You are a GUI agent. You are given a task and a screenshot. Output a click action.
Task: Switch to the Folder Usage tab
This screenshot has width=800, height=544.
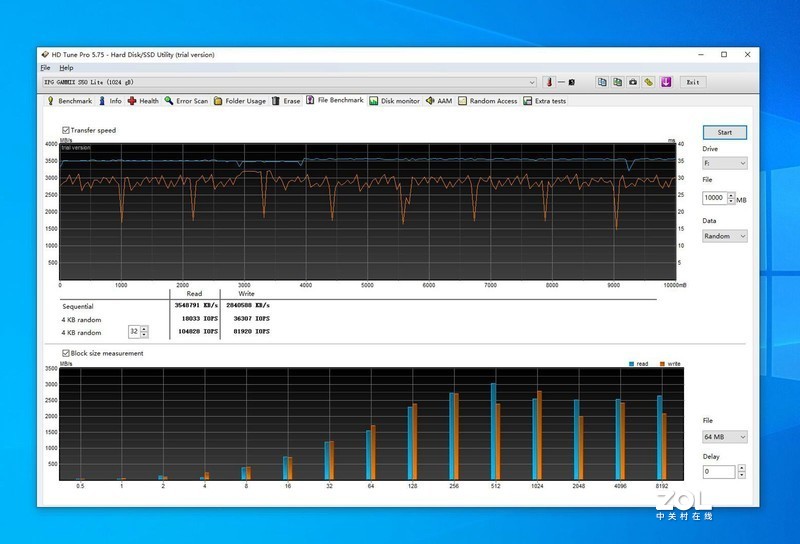[240, 101]
